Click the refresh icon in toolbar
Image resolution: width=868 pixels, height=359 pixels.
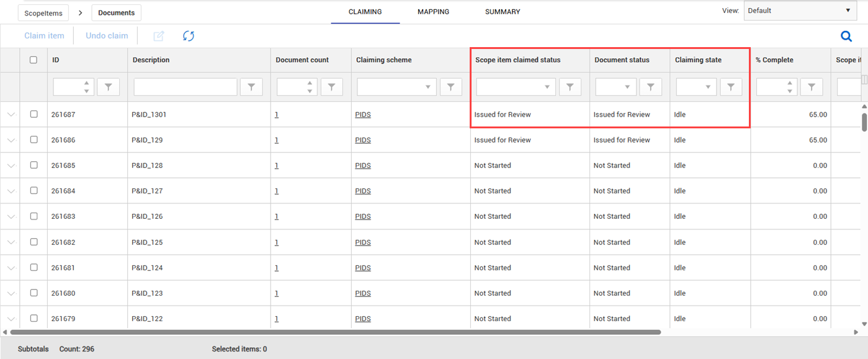pyautogui.click(x=189, y=36)
